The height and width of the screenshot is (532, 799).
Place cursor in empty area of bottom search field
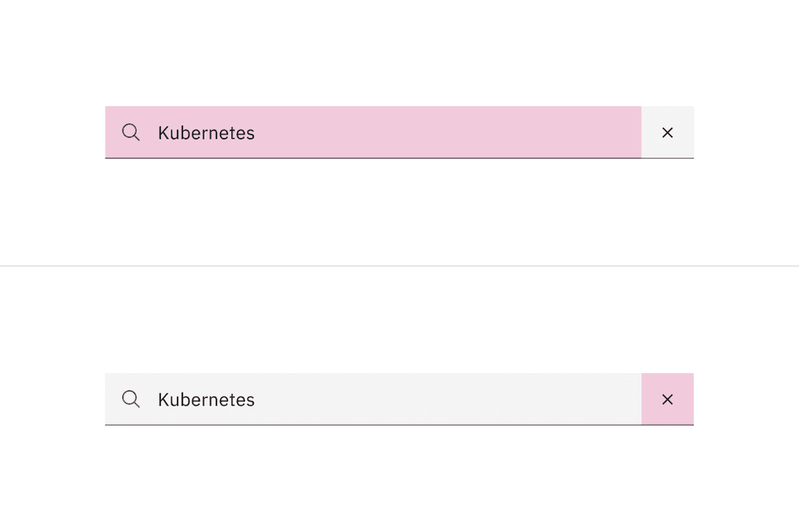(x=451, y=400)
